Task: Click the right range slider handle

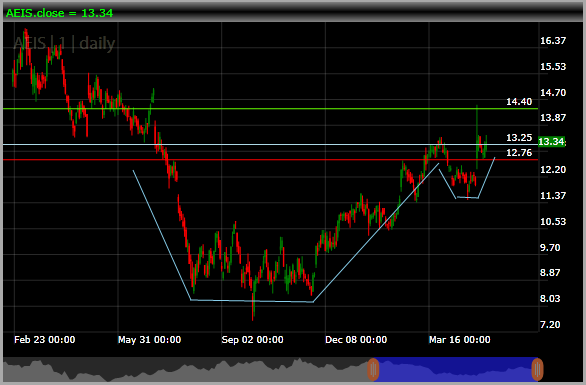Action: (537, 369)
